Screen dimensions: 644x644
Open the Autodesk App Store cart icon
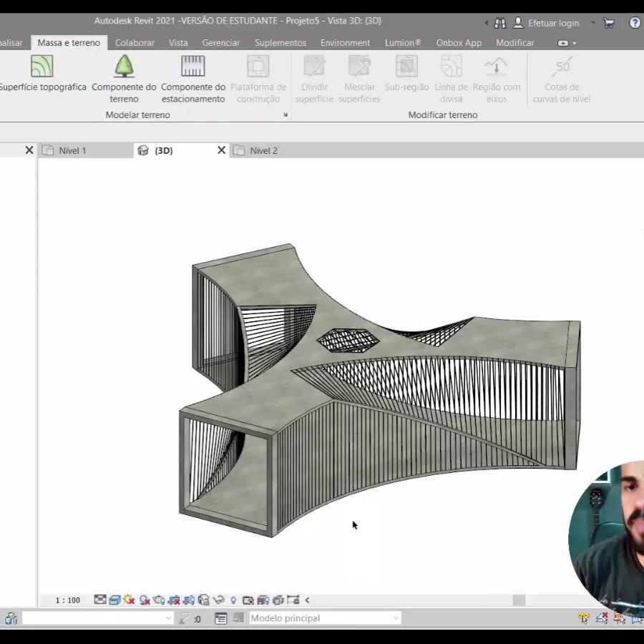click(609, 23)
